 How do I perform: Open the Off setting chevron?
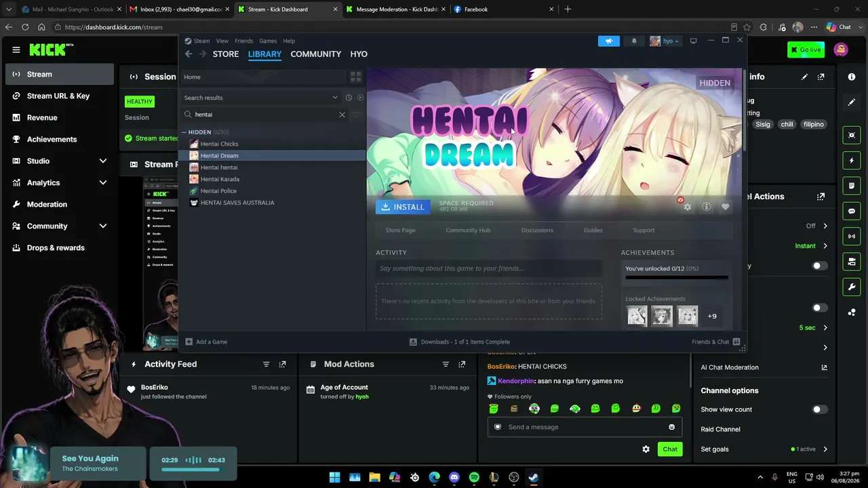[825, 226]
